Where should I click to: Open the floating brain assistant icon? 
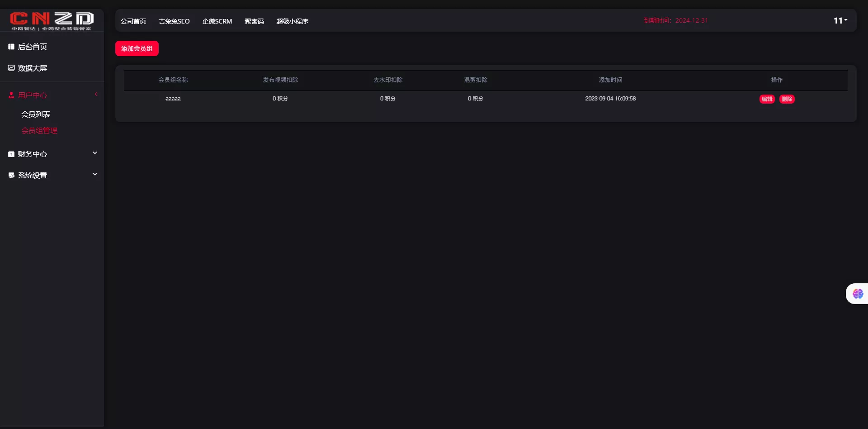858,294
